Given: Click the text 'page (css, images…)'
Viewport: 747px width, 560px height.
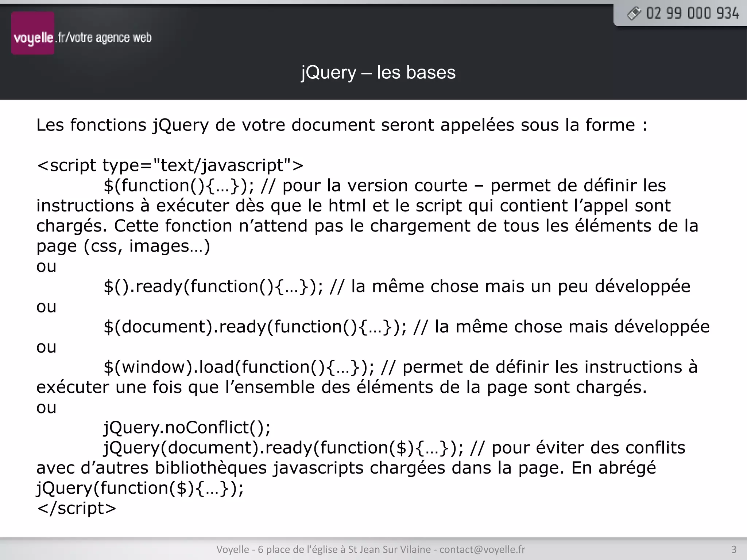Looking at the screenshot, I should 123,246.
